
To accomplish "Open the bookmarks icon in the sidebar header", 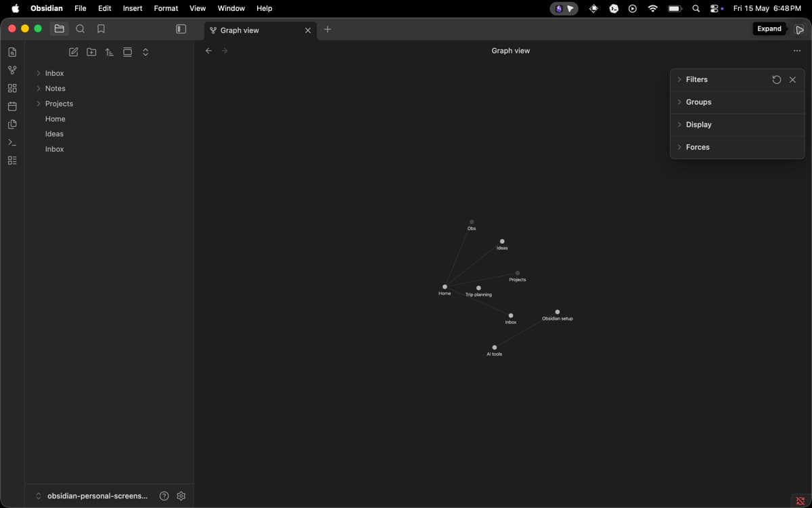I will [x=101, y=28].
